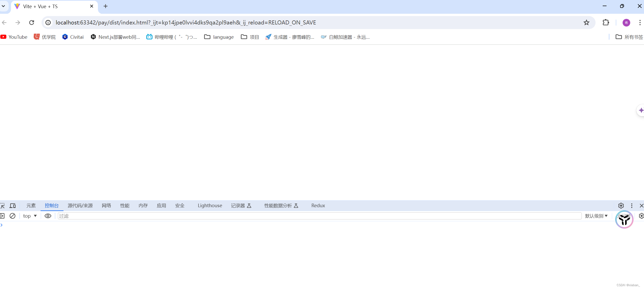Open the DevTools three-dot menu
This screenshot has width=644, height=289.
click(632, 206)
